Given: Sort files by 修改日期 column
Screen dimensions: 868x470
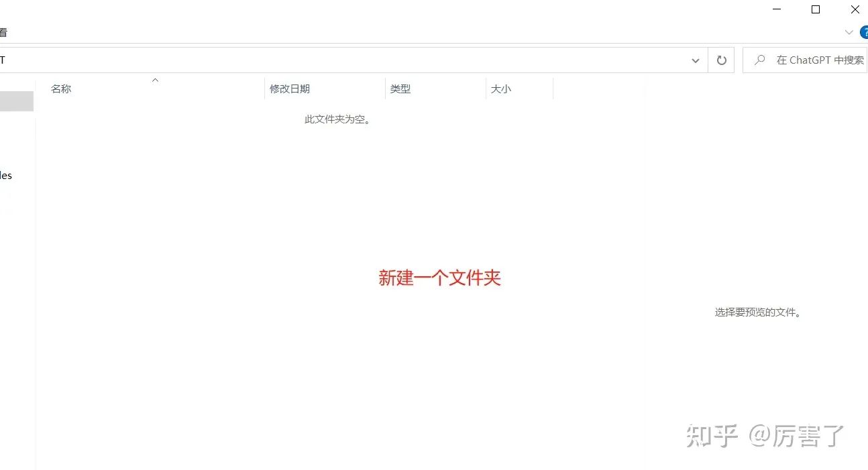Looking at the screenshot, I should pos(325,89).
